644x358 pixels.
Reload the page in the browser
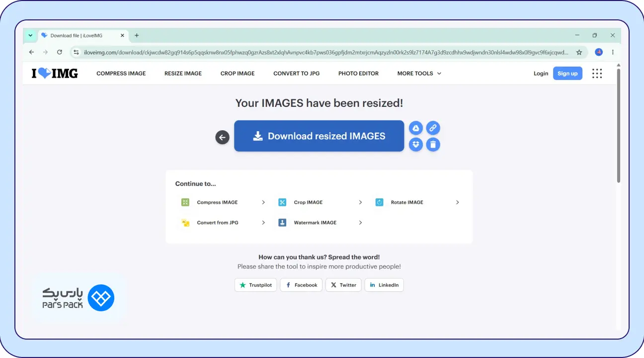[60, 52]
